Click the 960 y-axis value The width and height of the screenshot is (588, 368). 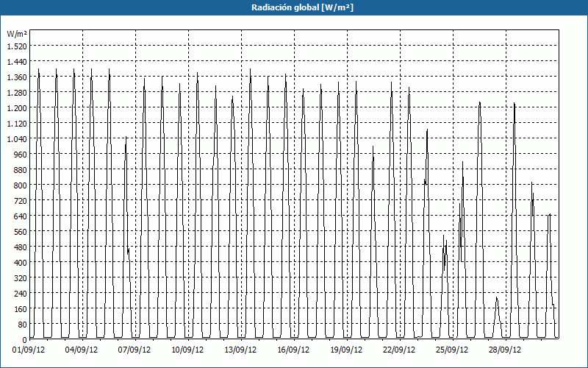(x=21, y=155)
